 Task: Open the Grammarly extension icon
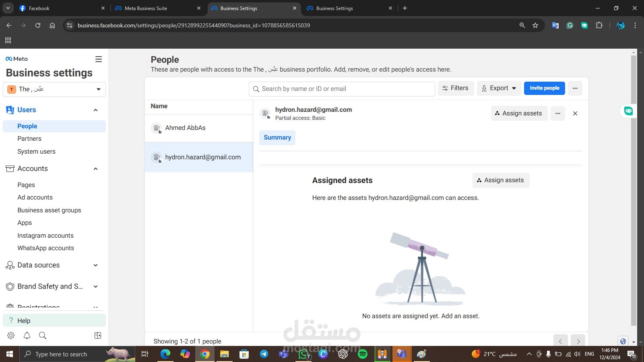click(x=570, y=25)
